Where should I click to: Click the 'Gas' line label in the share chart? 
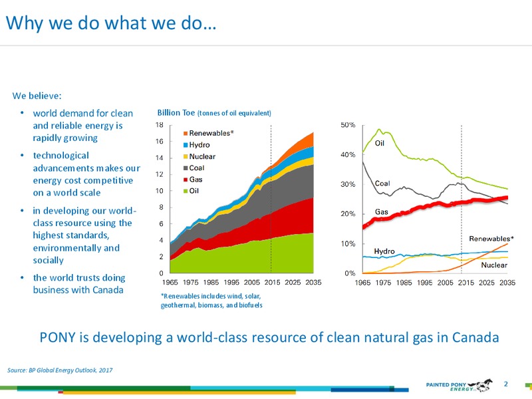(x=381, y=211)
